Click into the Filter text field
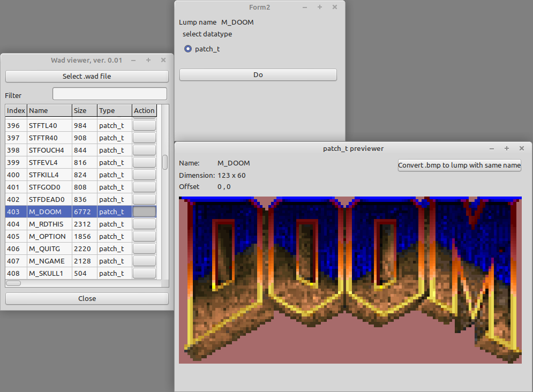The width and height of the screenshot is (533, 392). tap(110, 94)
